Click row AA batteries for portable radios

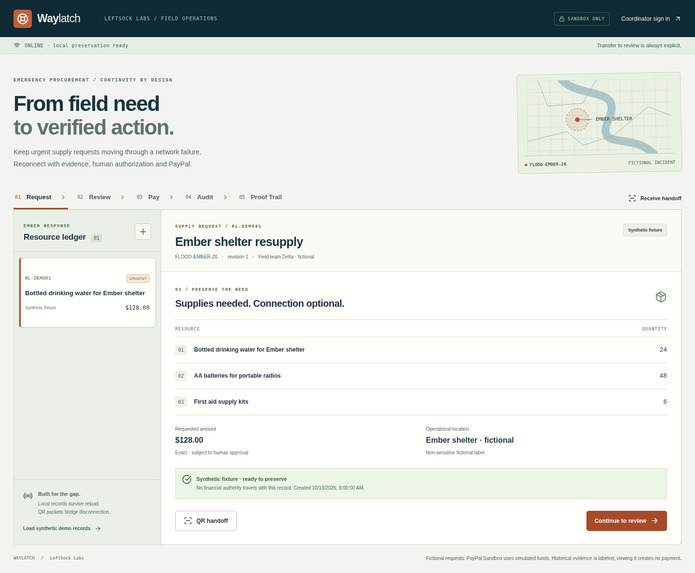click(x=421, y=375)
